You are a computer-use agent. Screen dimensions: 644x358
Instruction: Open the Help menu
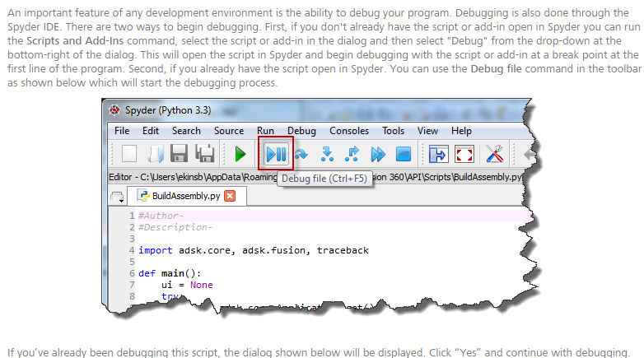[x=461, y=131]
